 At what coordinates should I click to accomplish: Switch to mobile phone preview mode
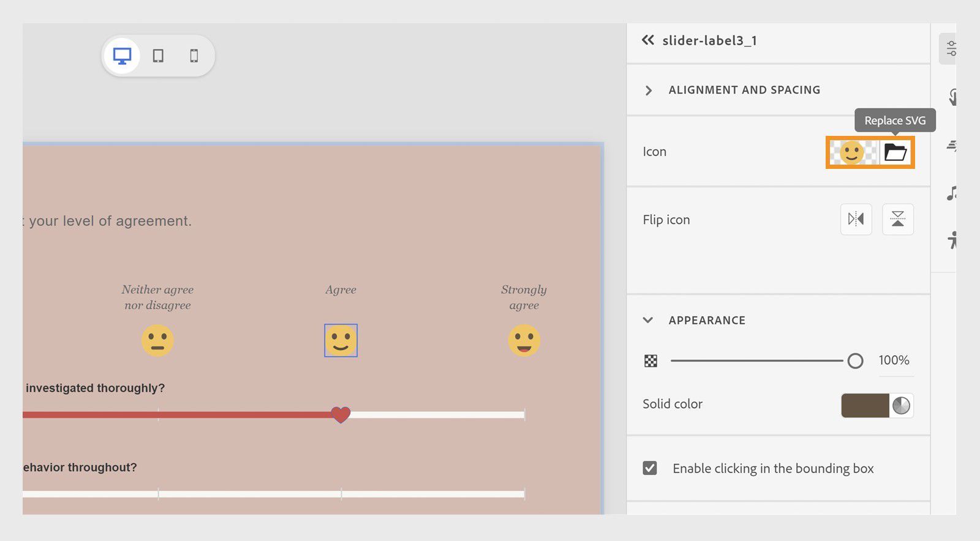point(194,56)
